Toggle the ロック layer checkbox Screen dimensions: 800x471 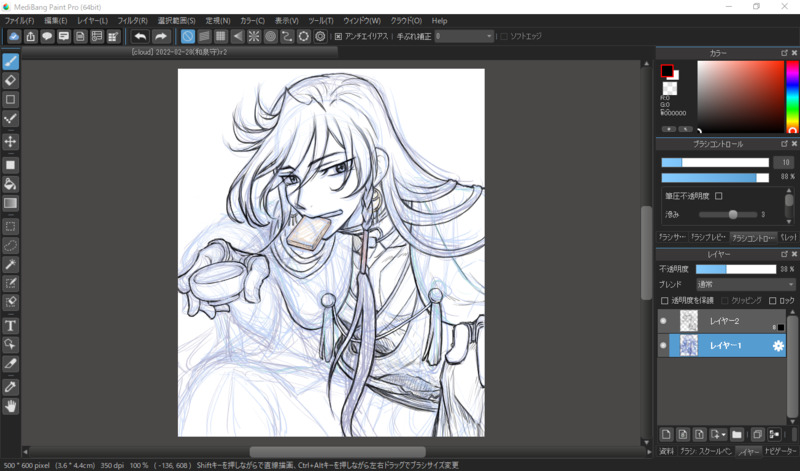(772, 301)
